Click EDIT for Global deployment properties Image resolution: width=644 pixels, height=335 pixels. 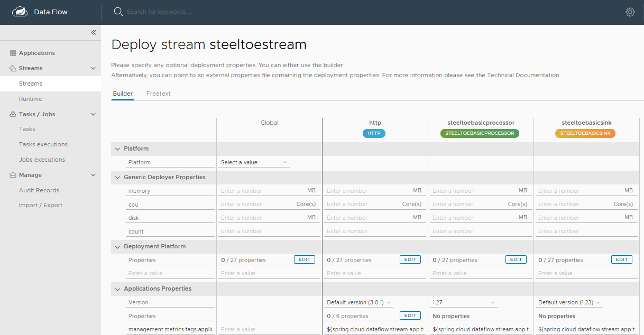tap(304, 259)
